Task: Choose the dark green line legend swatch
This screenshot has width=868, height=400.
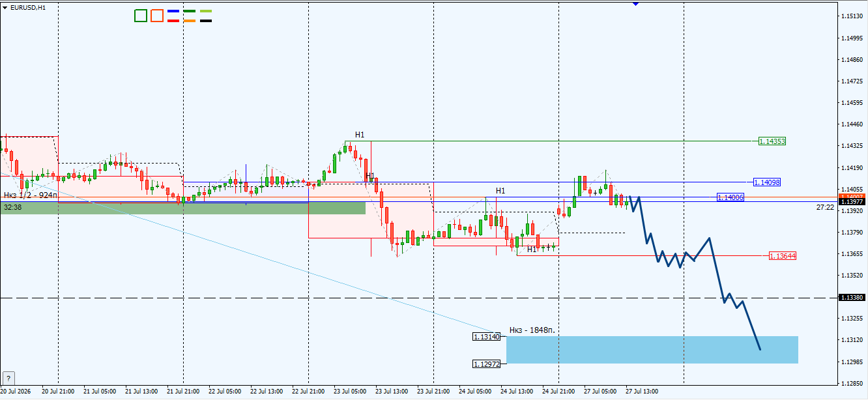Action: (190, 11)
